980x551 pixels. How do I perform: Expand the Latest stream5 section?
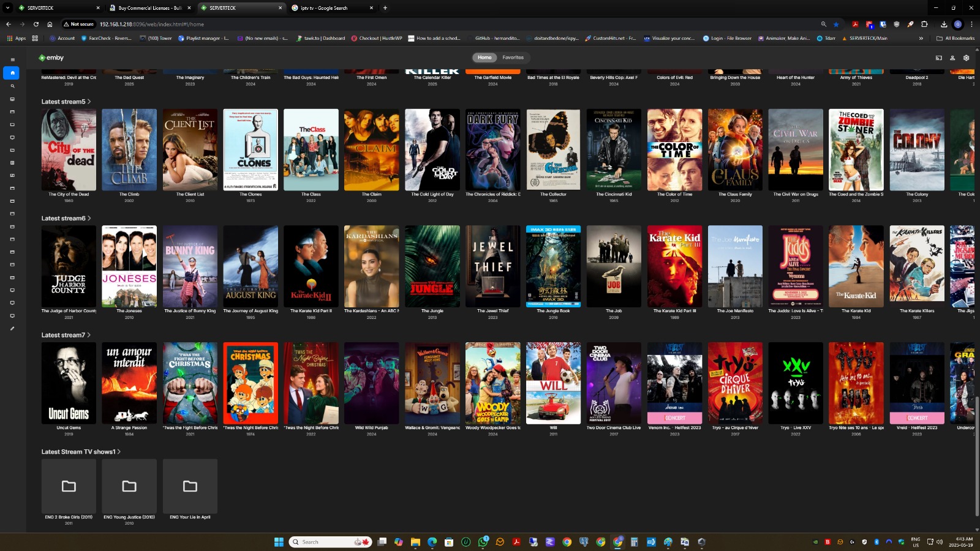coord(66,102)
